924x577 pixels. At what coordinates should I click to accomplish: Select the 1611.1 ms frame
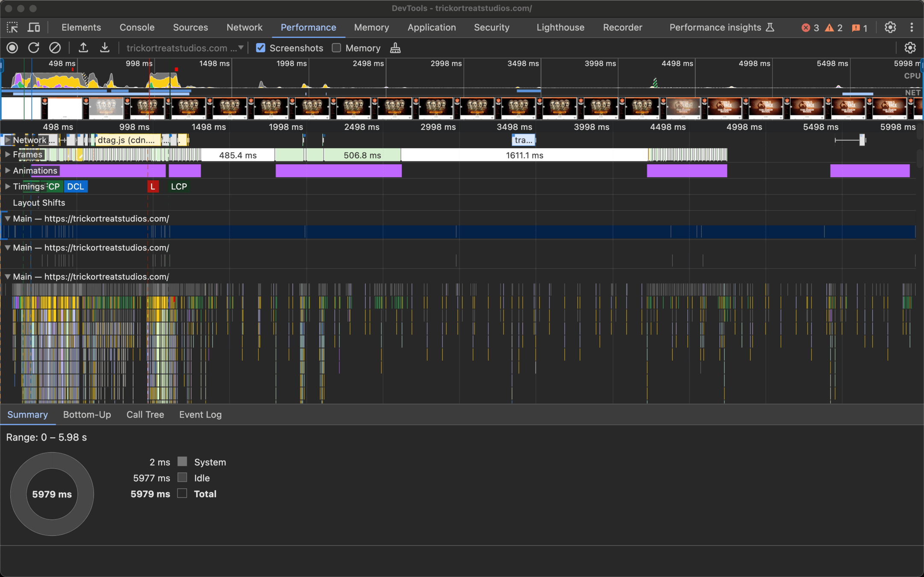pyautogui.click(x=524, y=155)
